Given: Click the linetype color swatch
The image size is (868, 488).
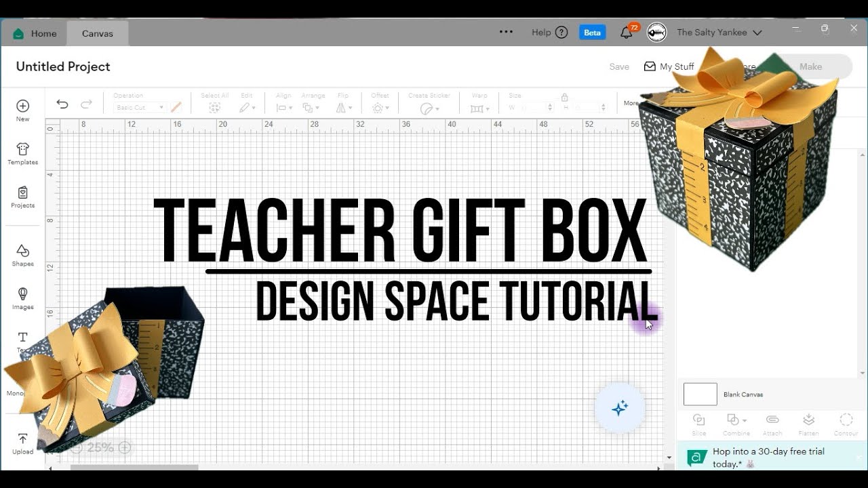Looking at the screenshot, I should 176,107.
